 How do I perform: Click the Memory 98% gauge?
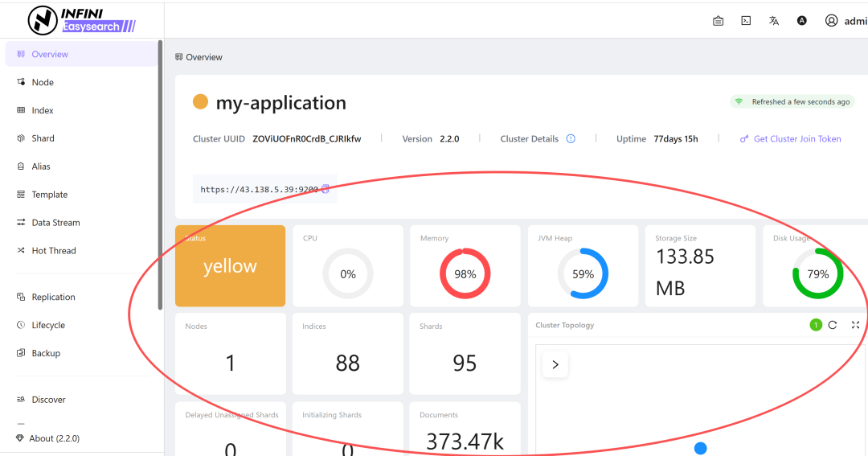pos(465,273)
